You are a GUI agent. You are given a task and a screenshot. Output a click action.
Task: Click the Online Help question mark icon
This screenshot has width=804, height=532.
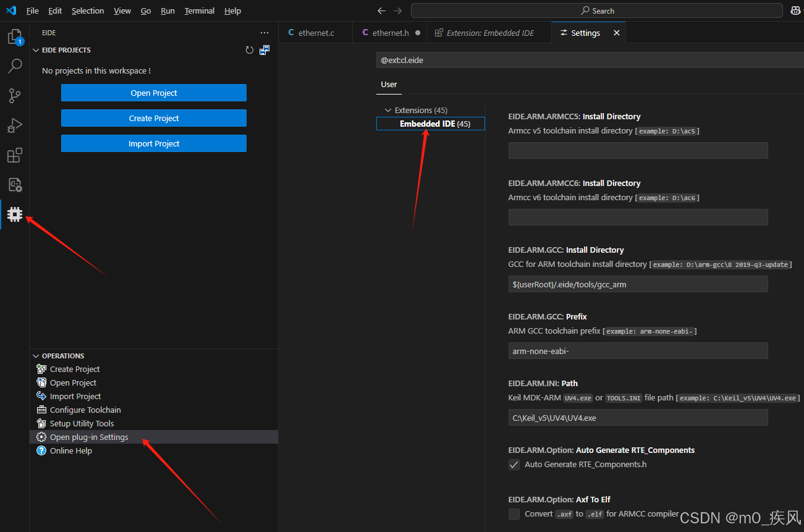tap(41, 450)
